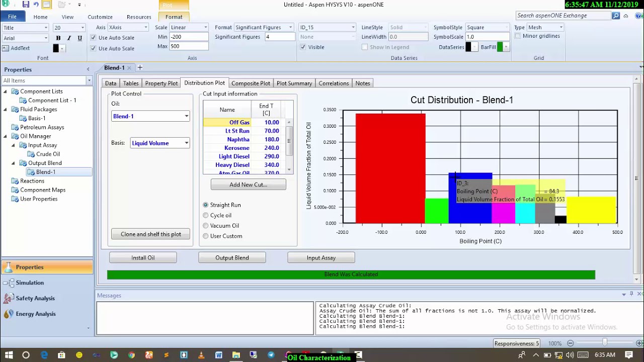644x362 pixels.
Task: Toggle Bold font formatting
Action: 58,38
